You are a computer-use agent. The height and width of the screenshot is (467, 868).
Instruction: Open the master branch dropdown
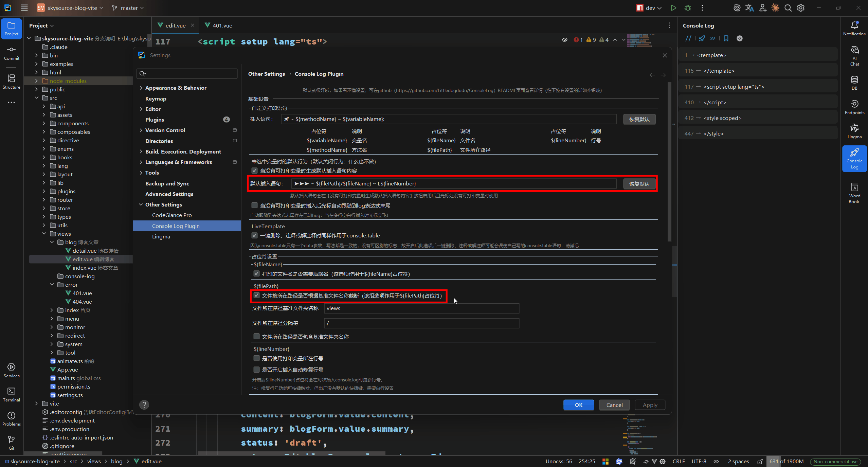128,8
